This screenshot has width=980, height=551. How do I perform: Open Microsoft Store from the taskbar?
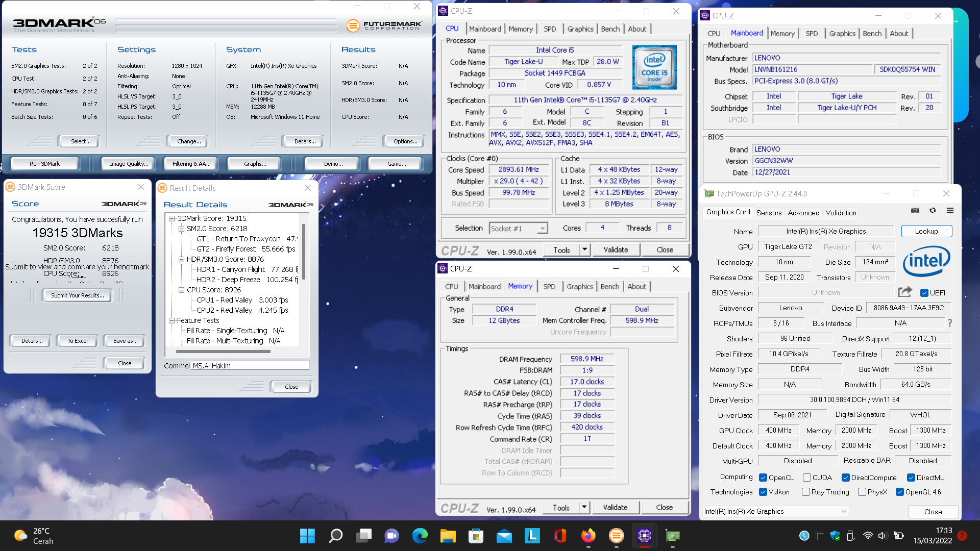[476, 536]
